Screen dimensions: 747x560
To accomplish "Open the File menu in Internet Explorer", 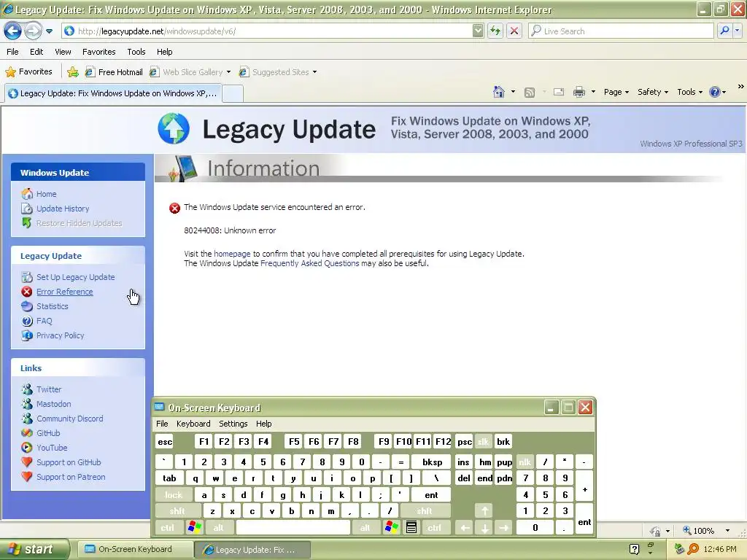I will (13, 52).
